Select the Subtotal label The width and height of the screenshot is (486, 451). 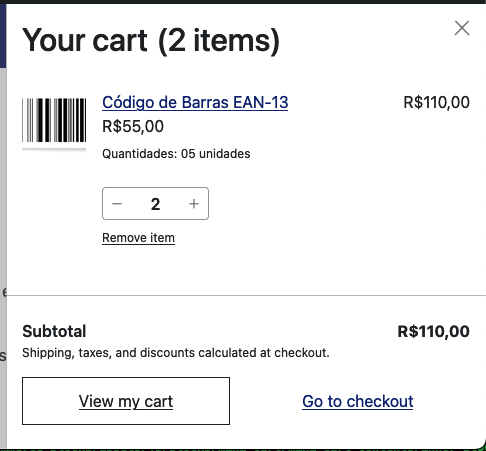click(54, 331)
